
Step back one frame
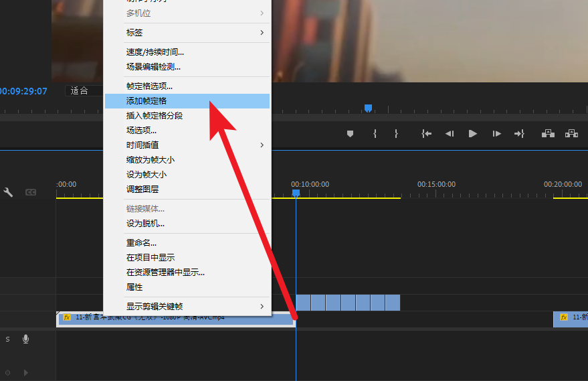tap(450, 134)
